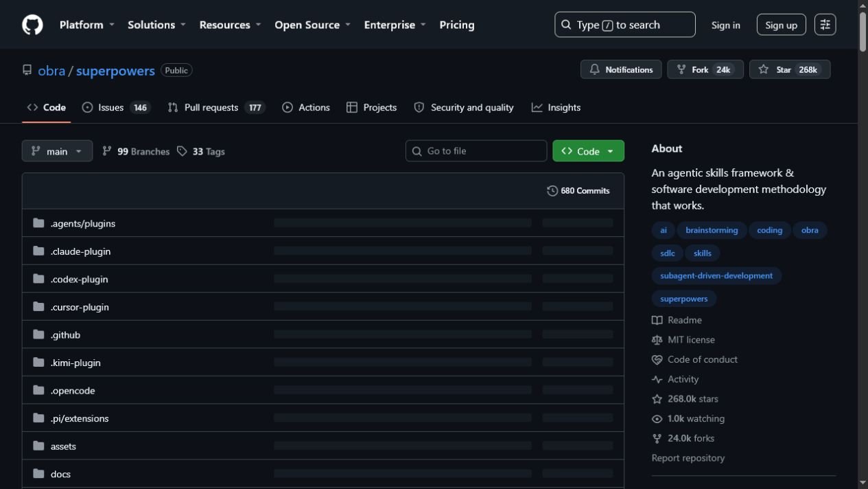Open the Projects tab
This screenshot has height=489, width=868.
tap(371, 108)
